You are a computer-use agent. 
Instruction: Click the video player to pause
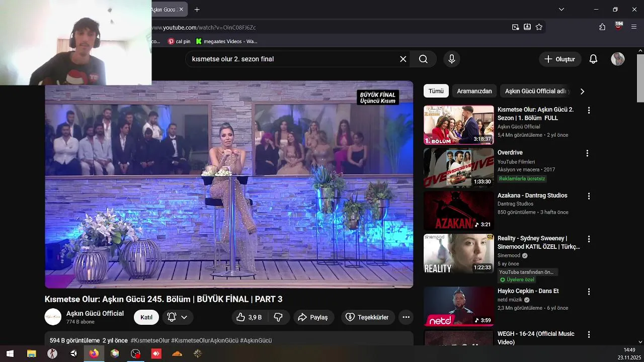pyautogui.click(x=229, y=184)
